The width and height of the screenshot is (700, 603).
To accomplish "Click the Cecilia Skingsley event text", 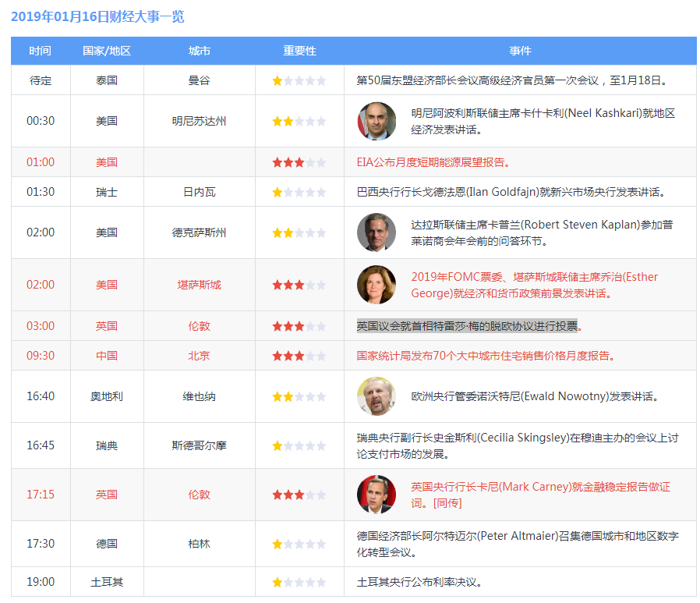I will (x=518, y=445).
